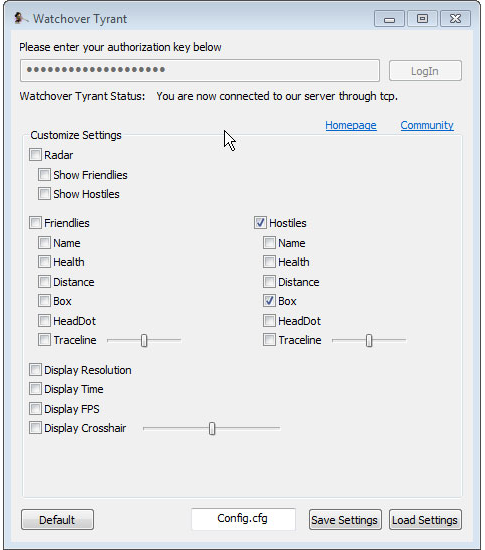
Task: Click the Hostiles Traceline slider handle
Action: [x=369, y=340]
